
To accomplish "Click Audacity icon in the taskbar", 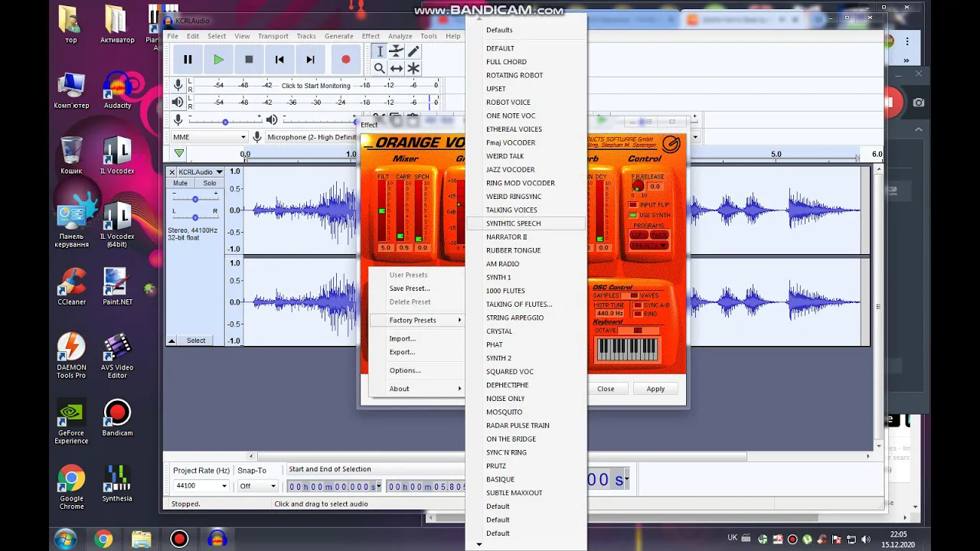I will tap(217, 539).
